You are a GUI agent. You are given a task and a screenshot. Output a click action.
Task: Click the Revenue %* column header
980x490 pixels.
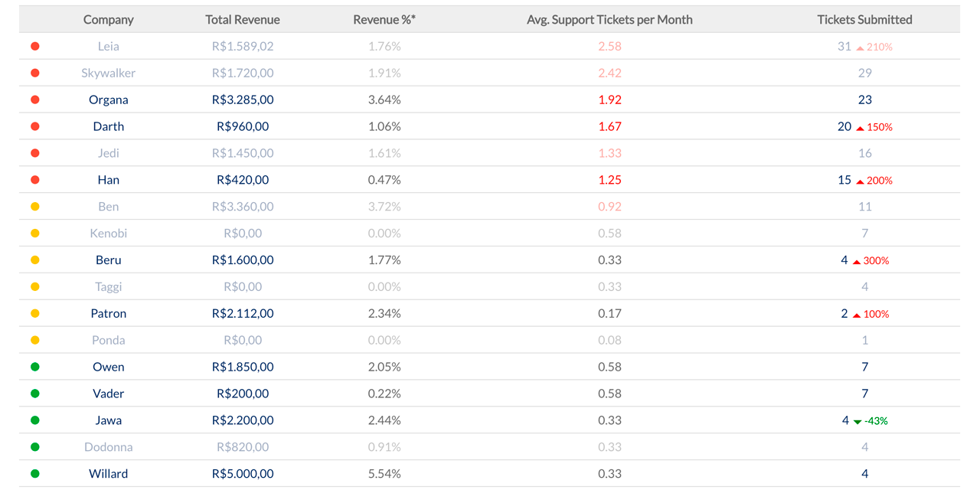tap(384, 19)
